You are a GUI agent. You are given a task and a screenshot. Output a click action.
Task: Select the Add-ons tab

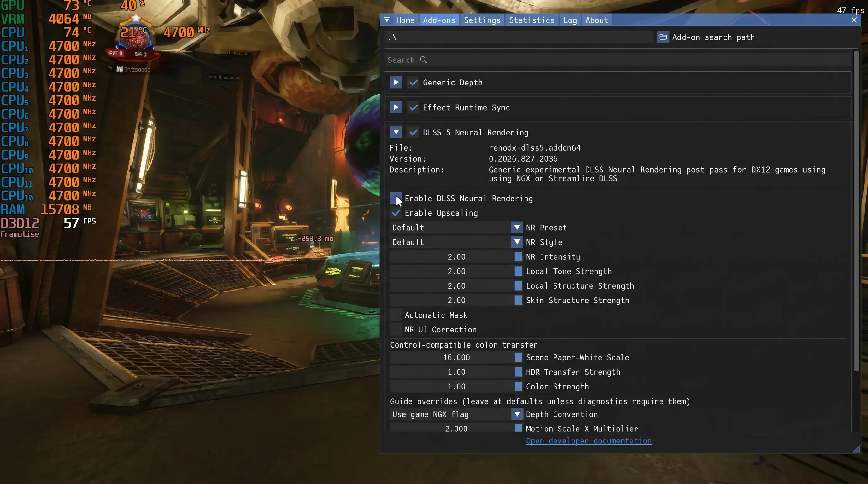coord(439,20)
